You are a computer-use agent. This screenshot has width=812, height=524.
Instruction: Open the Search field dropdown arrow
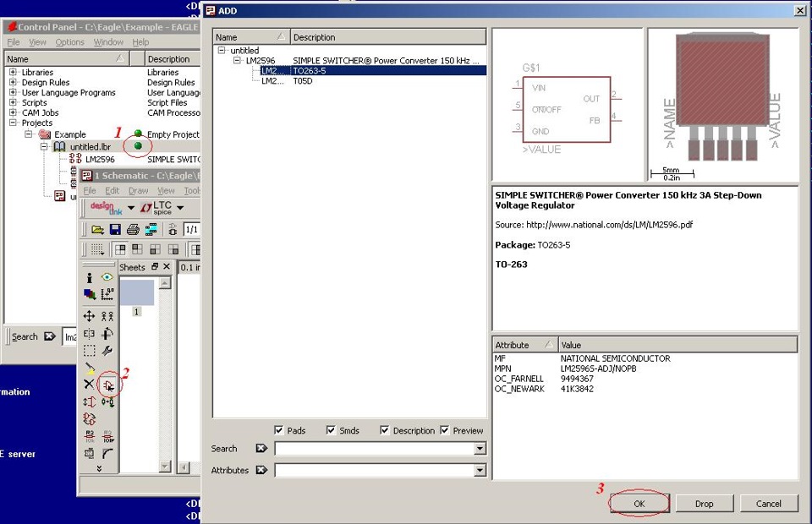point(480,449)
